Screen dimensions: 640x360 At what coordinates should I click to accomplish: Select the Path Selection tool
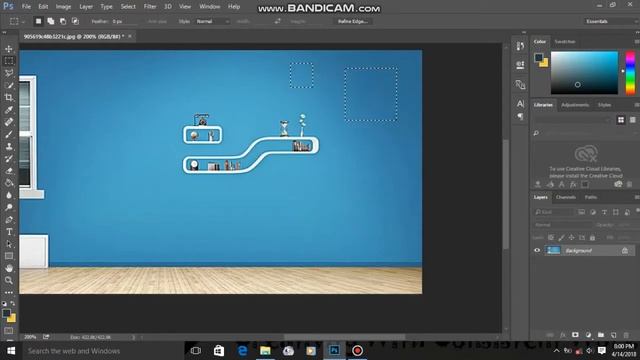(x=9, y=244)
